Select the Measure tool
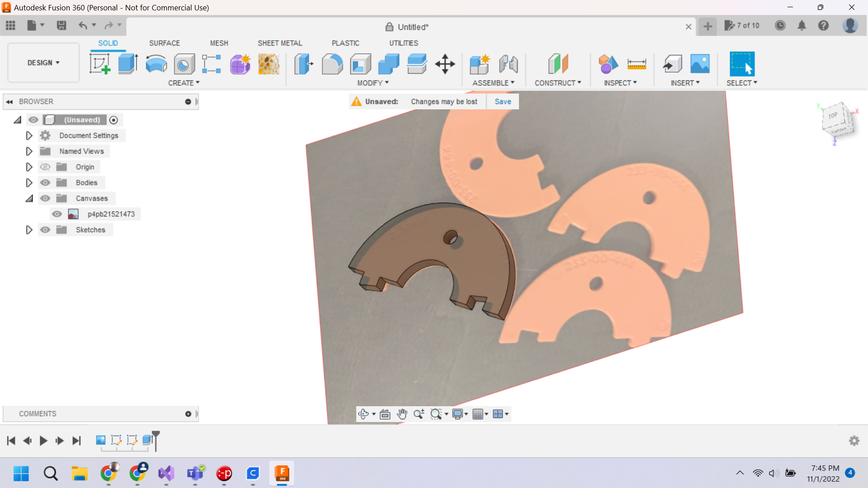This screenshot has height=488, width=868. click(x=637, y=64)
